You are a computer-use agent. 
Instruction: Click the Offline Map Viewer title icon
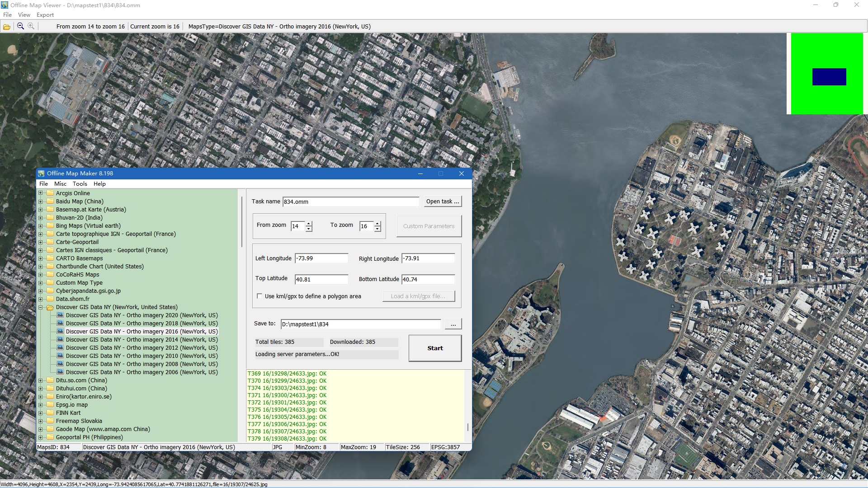coord(5,5)
